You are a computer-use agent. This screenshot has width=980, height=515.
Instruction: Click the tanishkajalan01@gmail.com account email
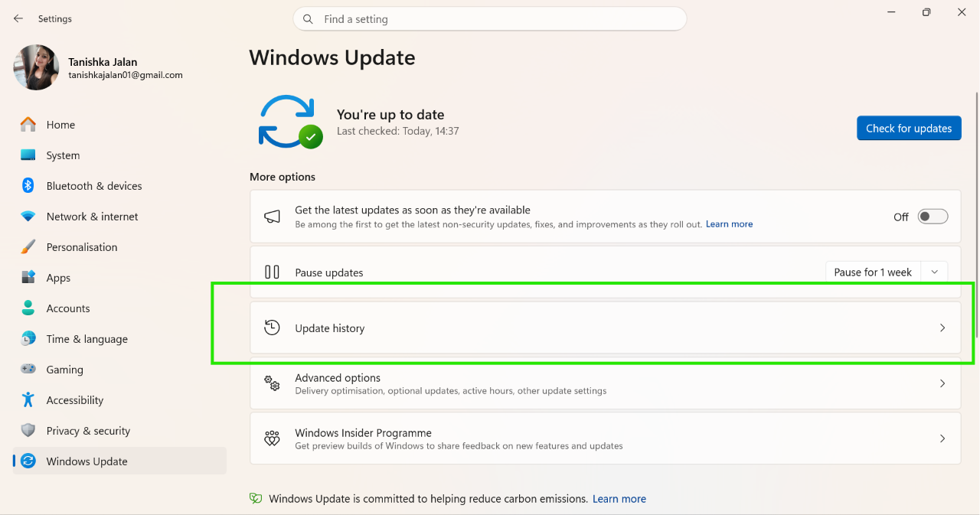coord(126,75)
